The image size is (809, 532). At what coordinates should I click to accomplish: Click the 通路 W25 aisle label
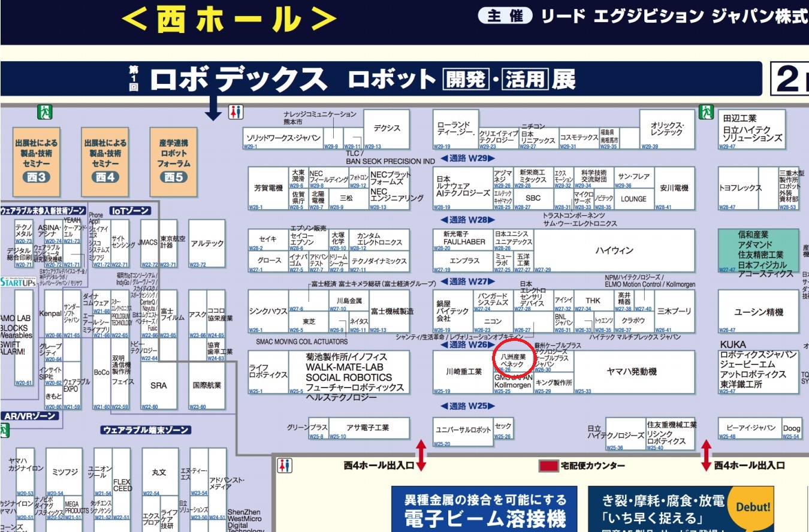tap(468, 406)
